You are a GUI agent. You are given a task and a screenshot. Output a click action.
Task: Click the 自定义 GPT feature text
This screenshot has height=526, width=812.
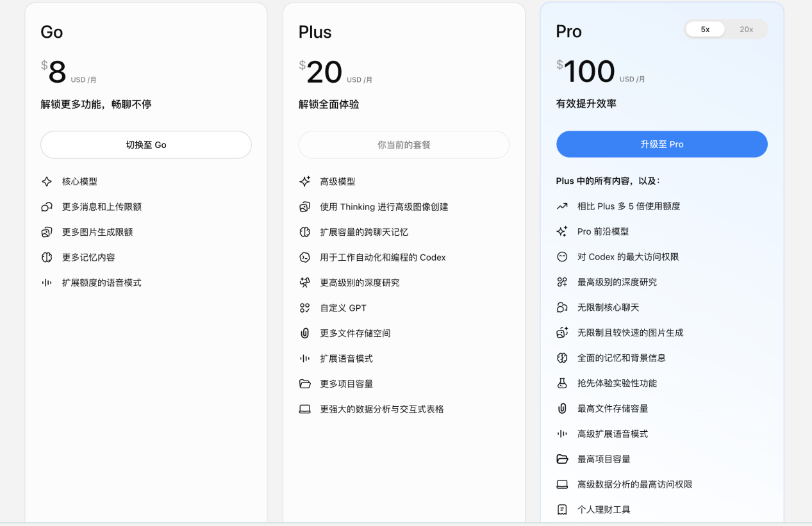pyautogui.click(x=344, y=308)
